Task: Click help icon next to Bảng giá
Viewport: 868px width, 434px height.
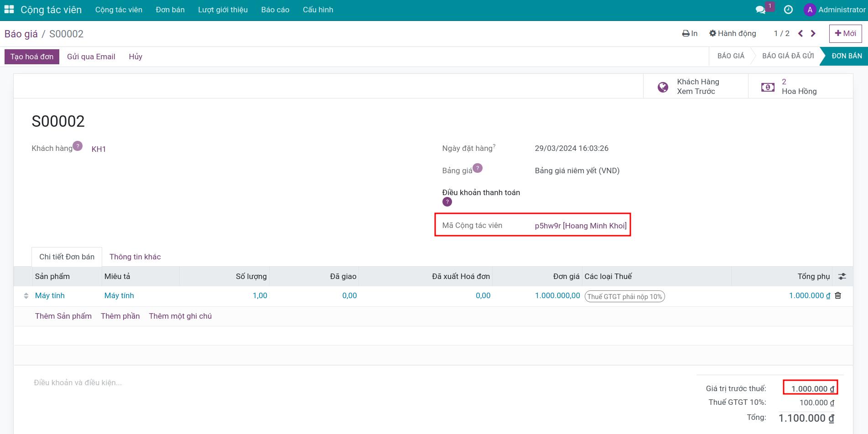Action: 478,168
